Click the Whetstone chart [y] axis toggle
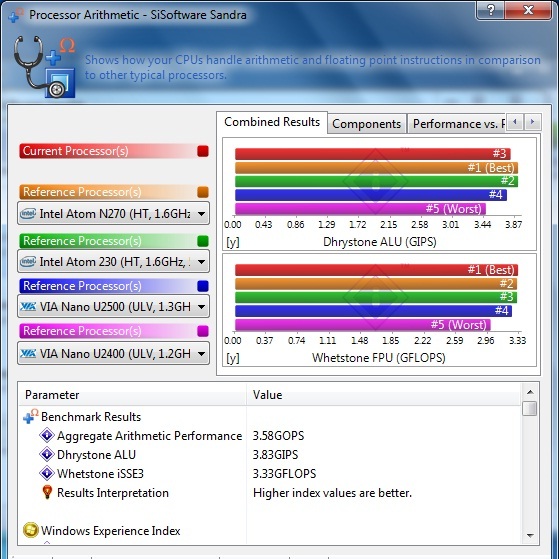The image size is (559, 559). 233,358
